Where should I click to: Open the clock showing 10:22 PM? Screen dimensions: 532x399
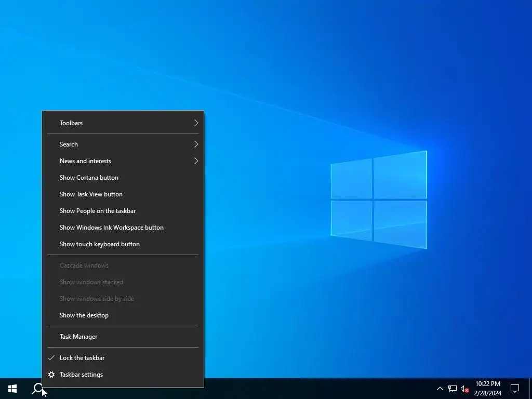487,389
